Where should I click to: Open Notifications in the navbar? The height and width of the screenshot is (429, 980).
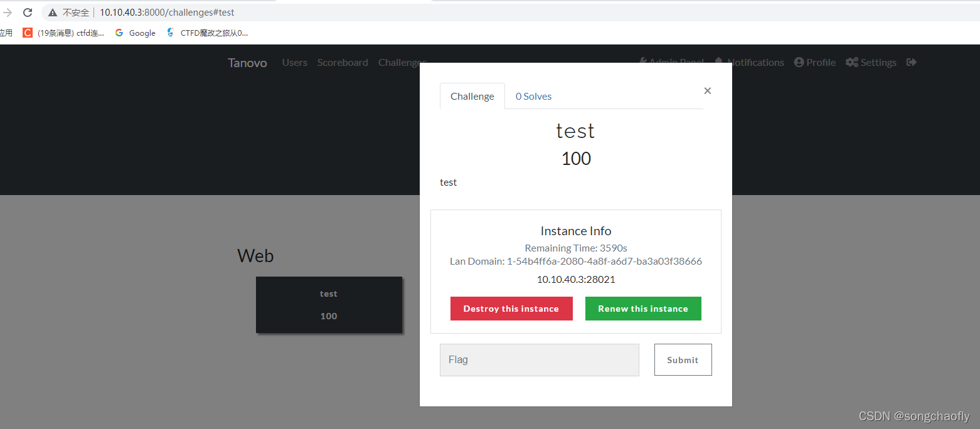pyautogui.click(x=749, y=62)
